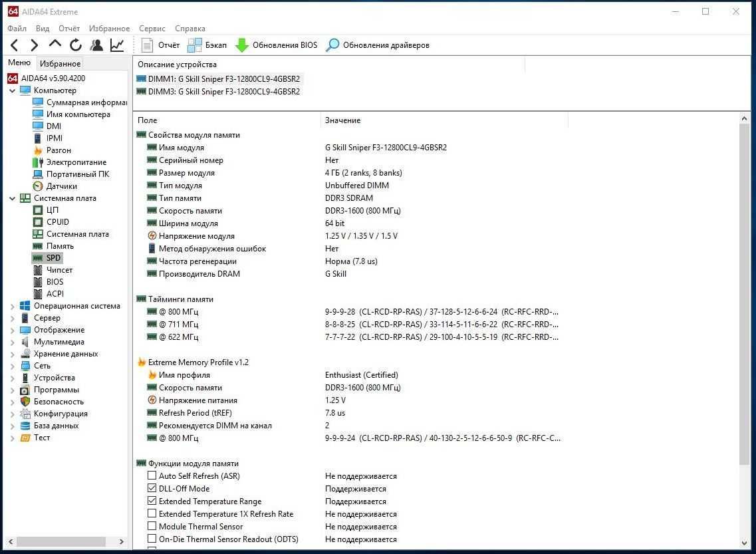Open the user report wizard icon
Image resolution: width=756 pixels, height=554 pixels.
point(96,45)
